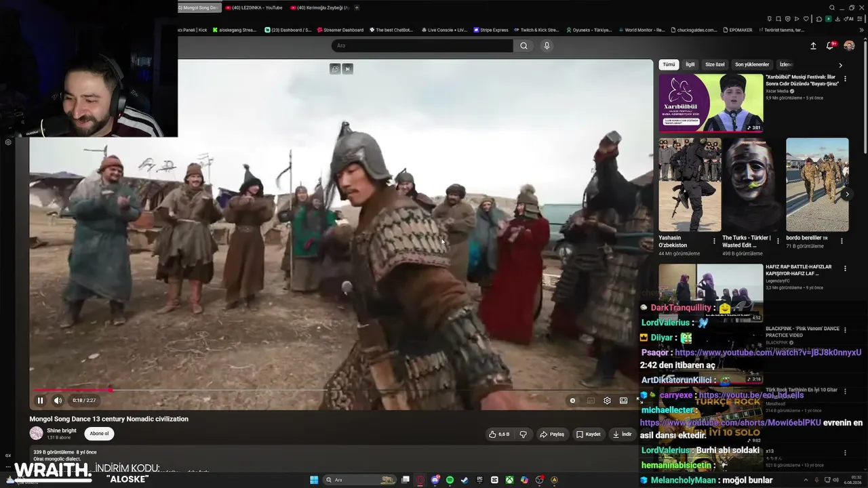Save the video with Kaydet button

click(x=588, y=434)
